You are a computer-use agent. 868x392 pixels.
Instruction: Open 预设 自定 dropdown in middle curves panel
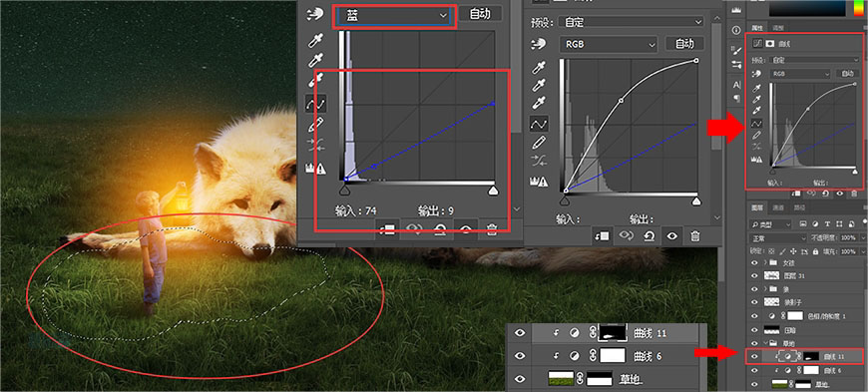point(631,22)
